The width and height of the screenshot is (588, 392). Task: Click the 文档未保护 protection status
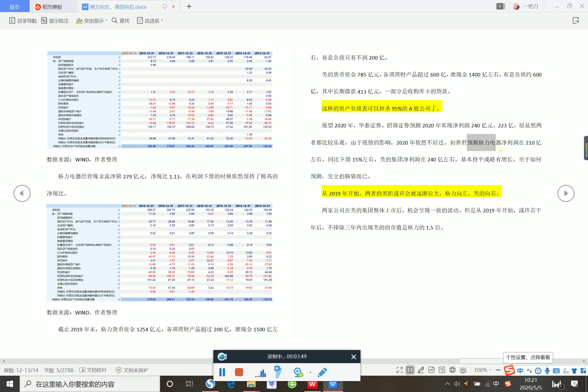(x=132, y=370)
